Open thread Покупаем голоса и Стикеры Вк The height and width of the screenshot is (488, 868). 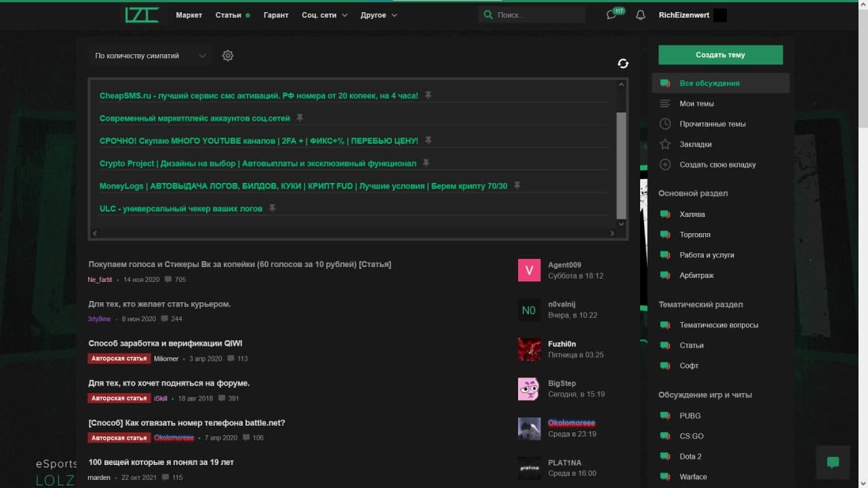click(239, 264)
